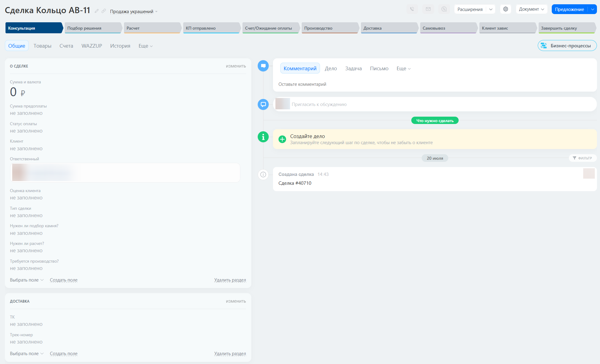This screenshot has height=364, width=600.
Task: Click the blue Предложение button
Action: click(x=569, y=9)
